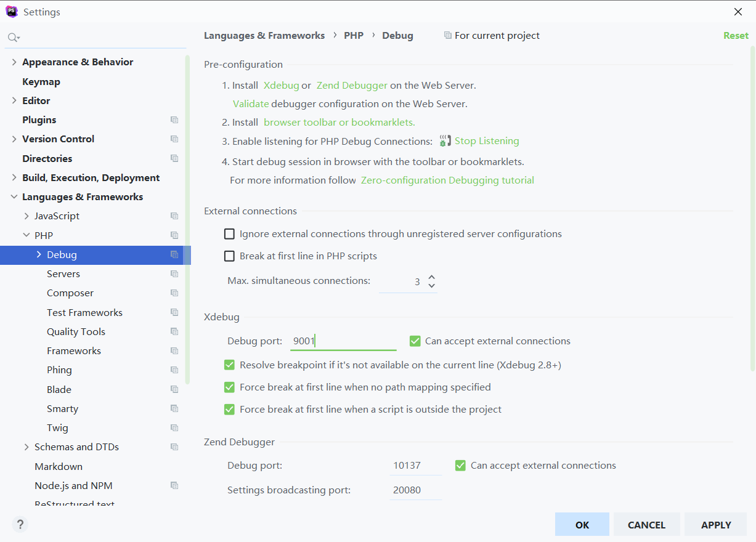Uncheck Xdebug Can accept external connections
756x542 pixels.
pos(415,341)
